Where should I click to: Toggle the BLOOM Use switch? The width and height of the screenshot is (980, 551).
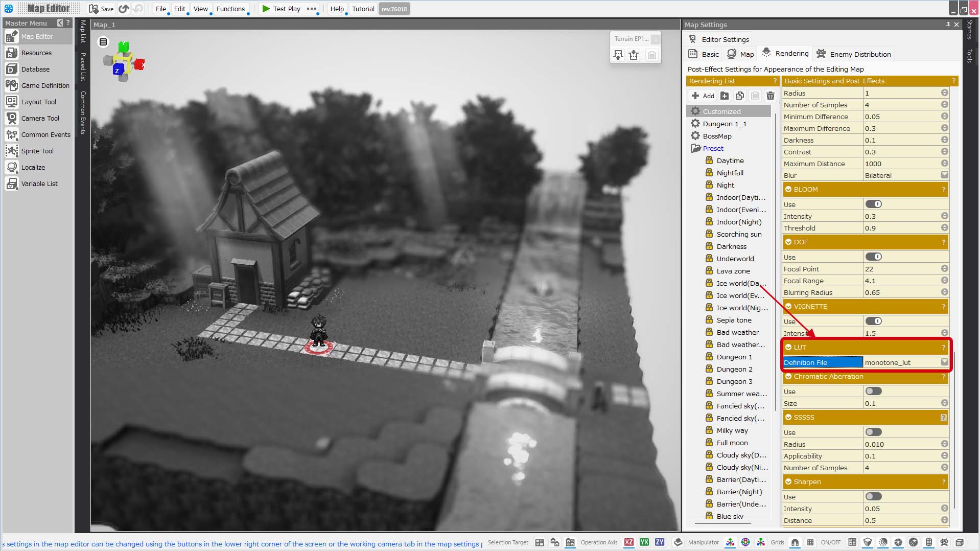tap(874, 204)
